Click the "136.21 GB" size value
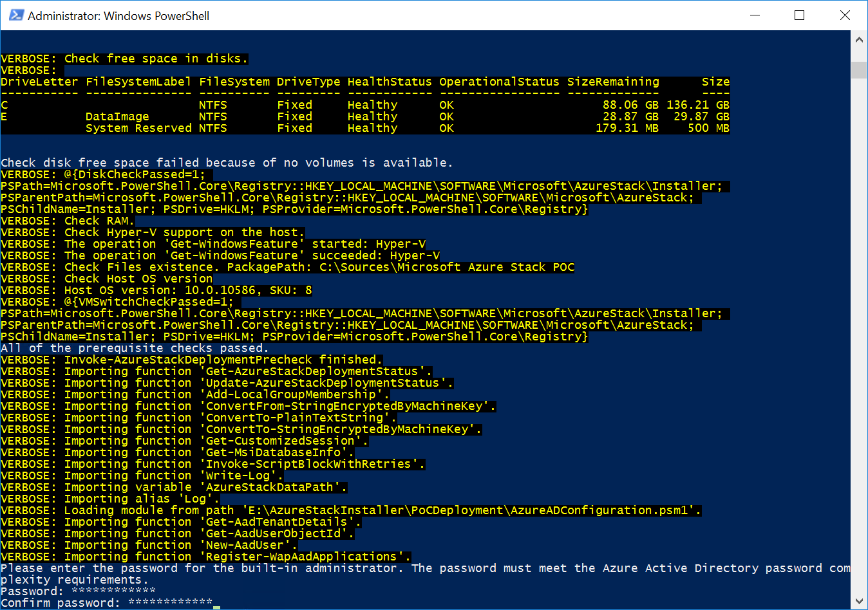 pos(698,105)
